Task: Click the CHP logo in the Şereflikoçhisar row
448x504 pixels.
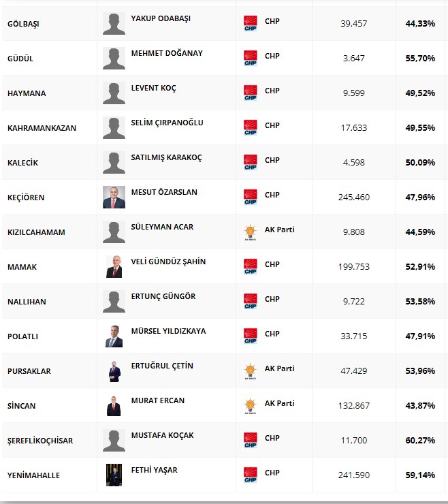Action: pos(251,441)
